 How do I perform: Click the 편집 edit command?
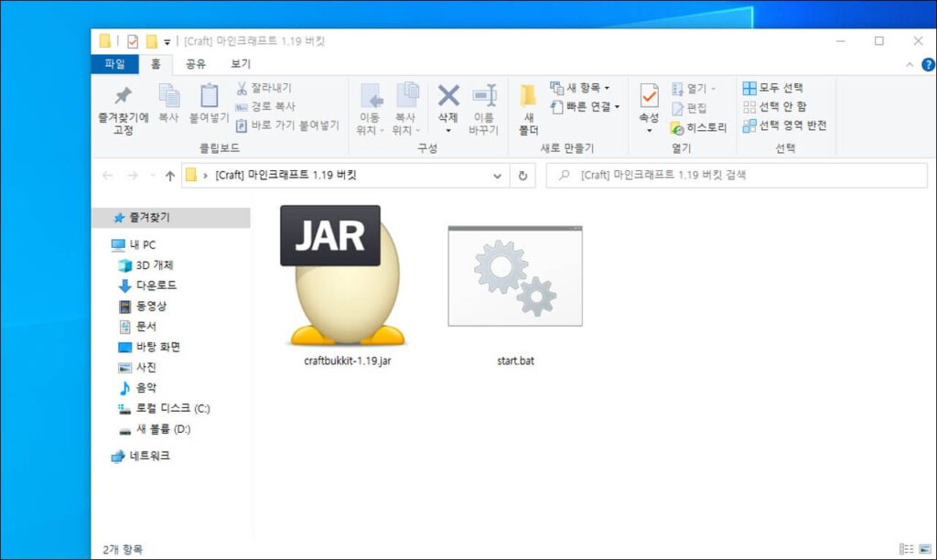click(689, 108)
